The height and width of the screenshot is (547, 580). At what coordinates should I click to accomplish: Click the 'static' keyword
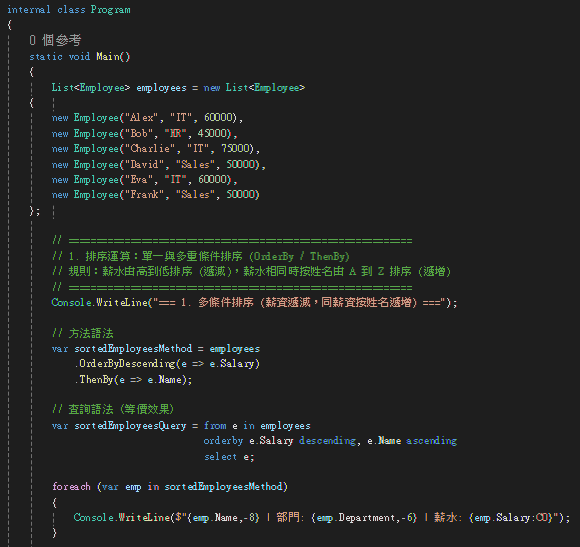pyautogui.click(x=46, y=57)
